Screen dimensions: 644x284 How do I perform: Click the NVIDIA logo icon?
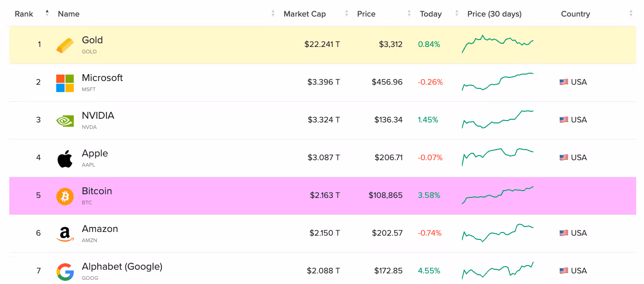pyautogui.click(x=65, y=121)
